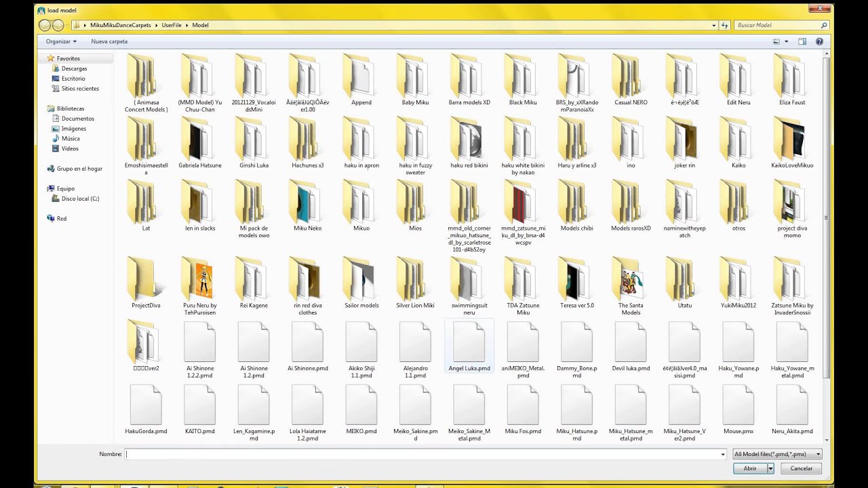
Task: Open the change view options arrow
Action: coord(787,41)
